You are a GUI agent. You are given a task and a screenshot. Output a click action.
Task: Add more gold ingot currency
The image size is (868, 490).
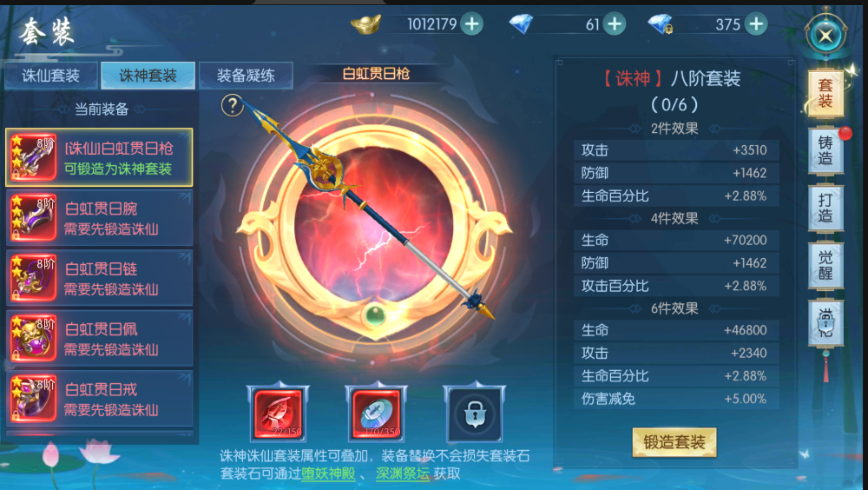(472, 23)
